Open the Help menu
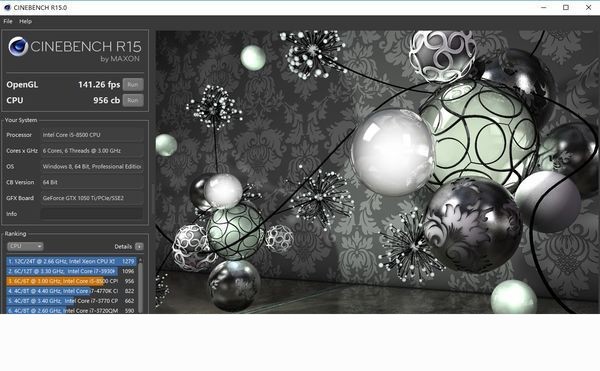This screenshot has width=600, height=371. 26,21
